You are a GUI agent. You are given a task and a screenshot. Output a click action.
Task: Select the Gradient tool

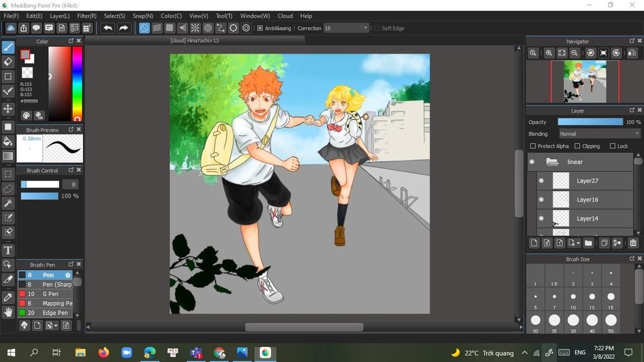pyautogui.click(x=8, y=156)
